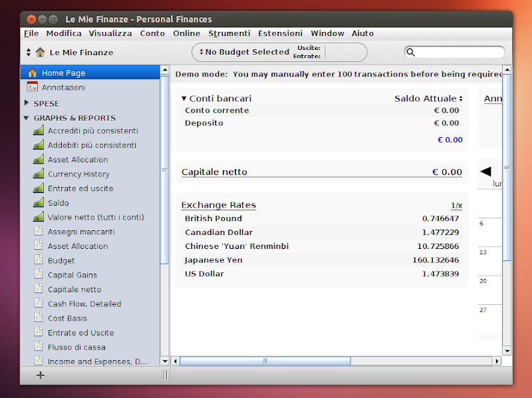The height and width of the screenshot is (398, 532).
Task: Toggle the 1/x inverse rates link
Action: pyautogui.click(x=456, y=205)
